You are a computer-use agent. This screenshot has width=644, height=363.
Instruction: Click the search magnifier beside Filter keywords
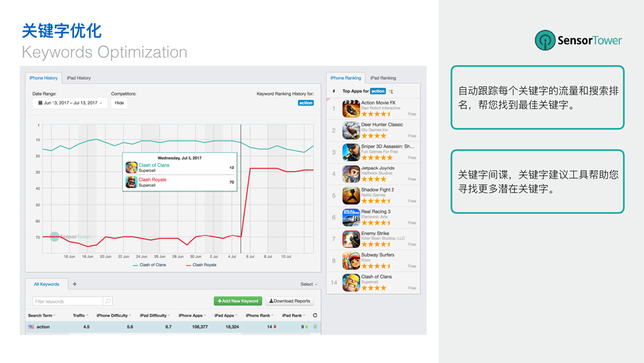(108, 301)
